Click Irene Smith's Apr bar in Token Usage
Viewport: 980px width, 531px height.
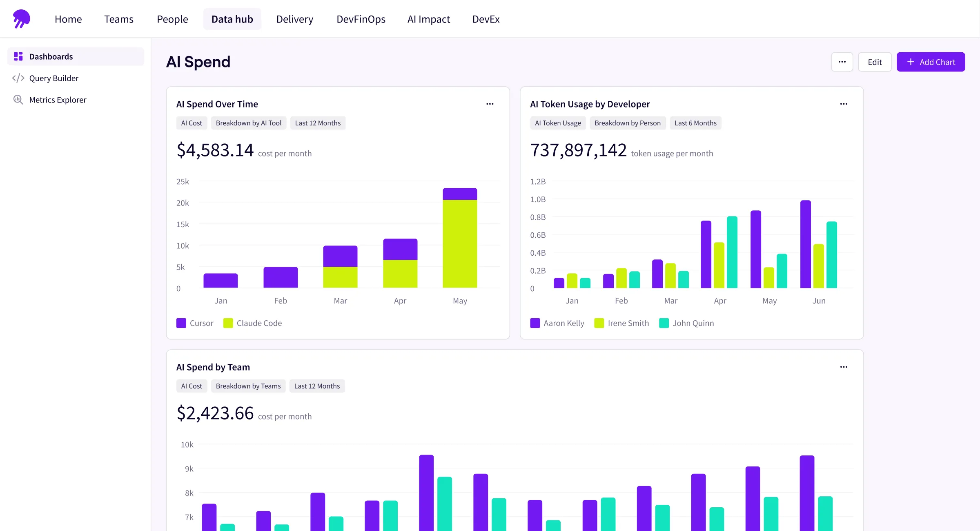pos(719,265)
